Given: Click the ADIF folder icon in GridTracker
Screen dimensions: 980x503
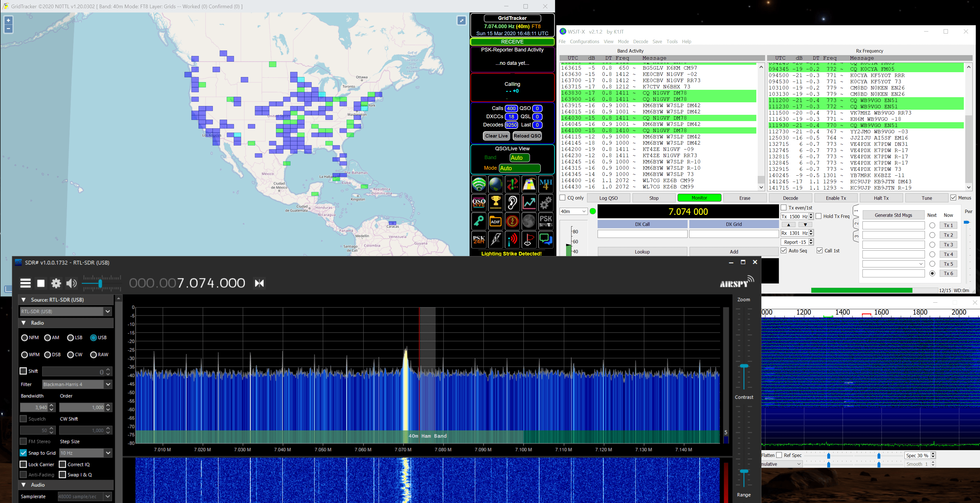Looking at the screenshot, I should click(x=495, y=221).
